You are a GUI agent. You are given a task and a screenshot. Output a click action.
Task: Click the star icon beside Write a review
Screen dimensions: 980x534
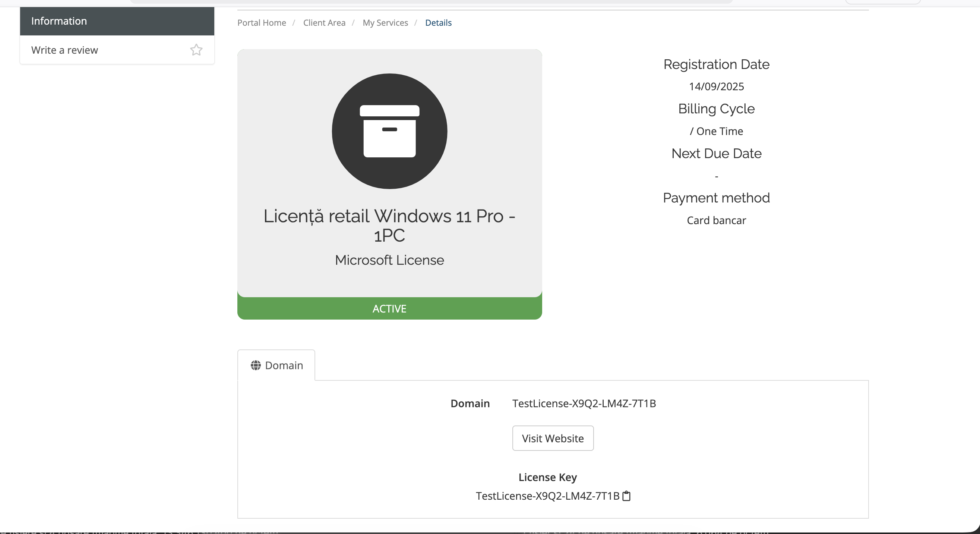coord(196,50)
